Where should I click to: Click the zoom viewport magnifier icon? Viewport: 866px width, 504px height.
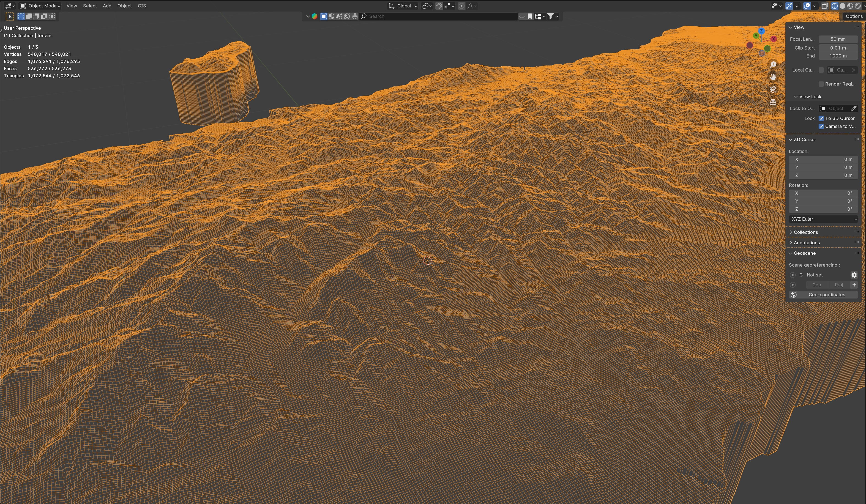coord(773,65)
